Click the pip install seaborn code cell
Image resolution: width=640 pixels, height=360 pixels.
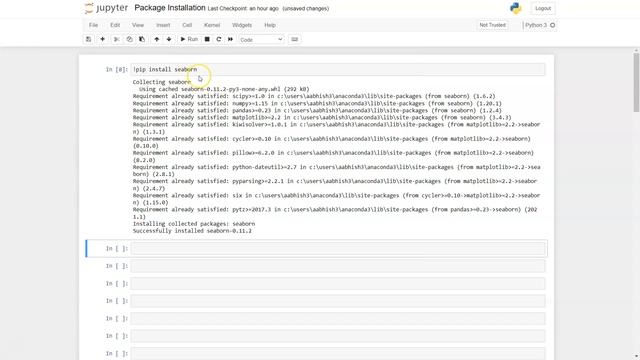point(338,69)
